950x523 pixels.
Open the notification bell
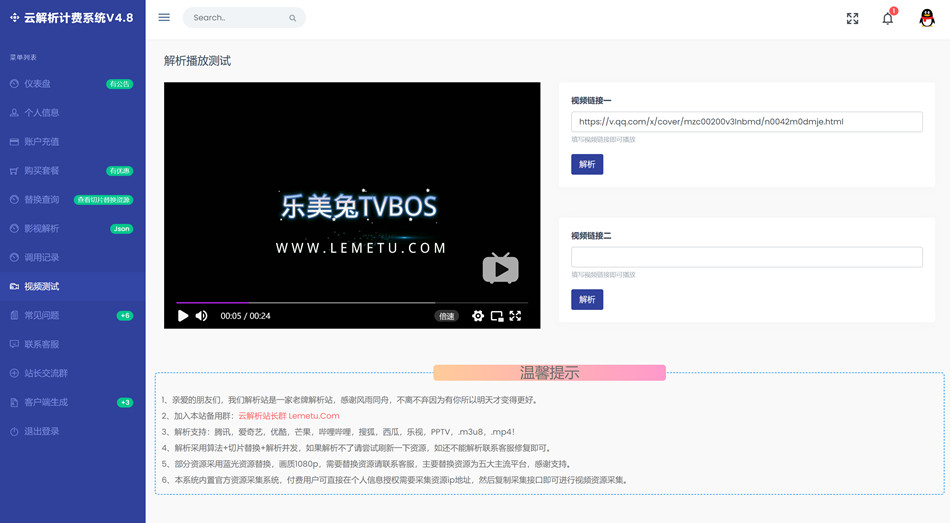click(888, 18)
